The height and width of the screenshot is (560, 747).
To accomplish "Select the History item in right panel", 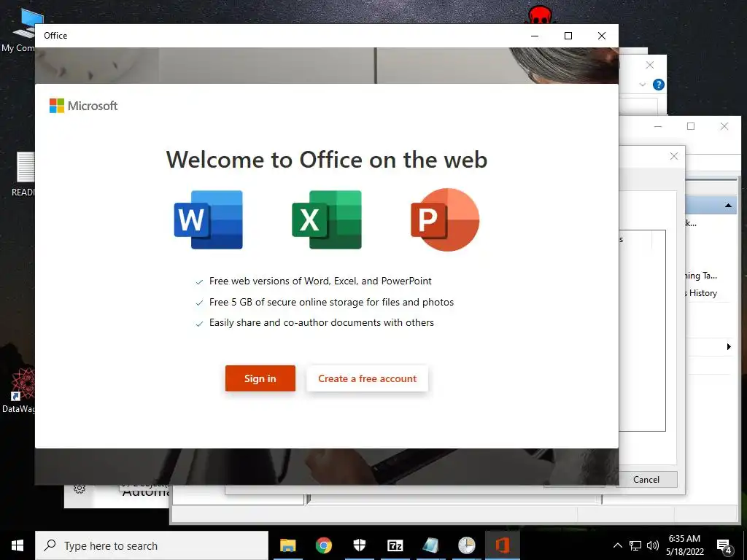I will (701, 293).
